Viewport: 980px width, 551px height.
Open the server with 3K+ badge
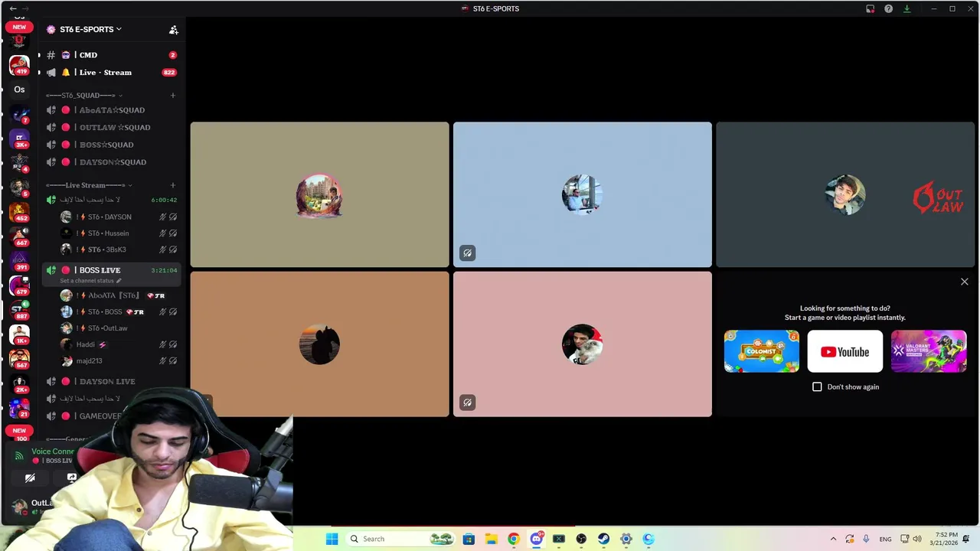(x=19, y=139)
